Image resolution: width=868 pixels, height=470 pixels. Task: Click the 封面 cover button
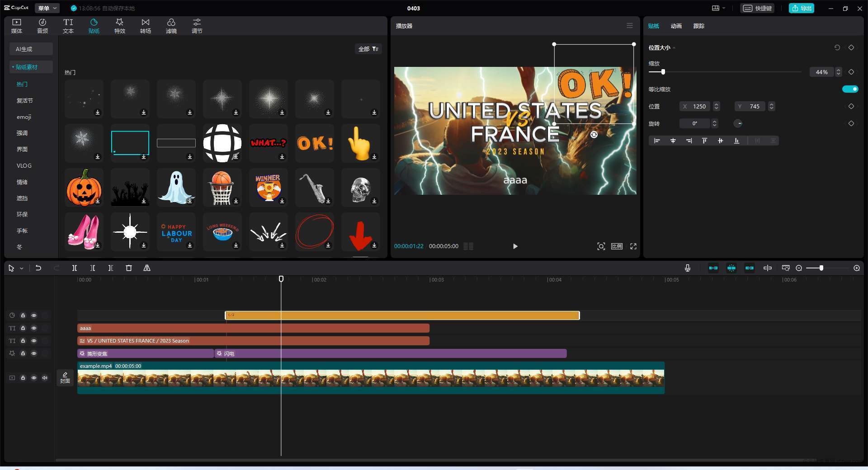[x=65, y=378]
